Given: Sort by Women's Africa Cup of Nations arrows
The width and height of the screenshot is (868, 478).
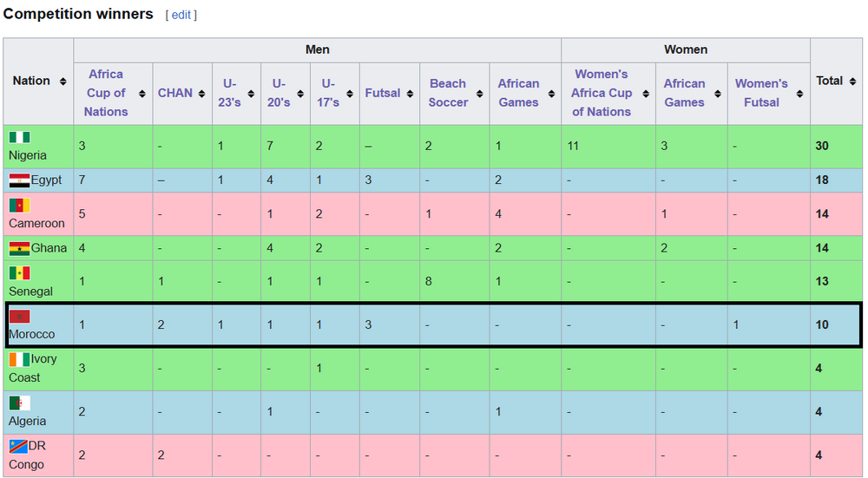Looking at the screenshot, I should click(x=646, y=94).
